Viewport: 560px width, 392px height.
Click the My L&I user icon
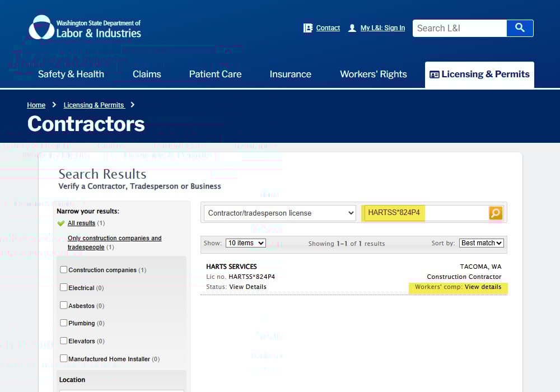[352, 28]
